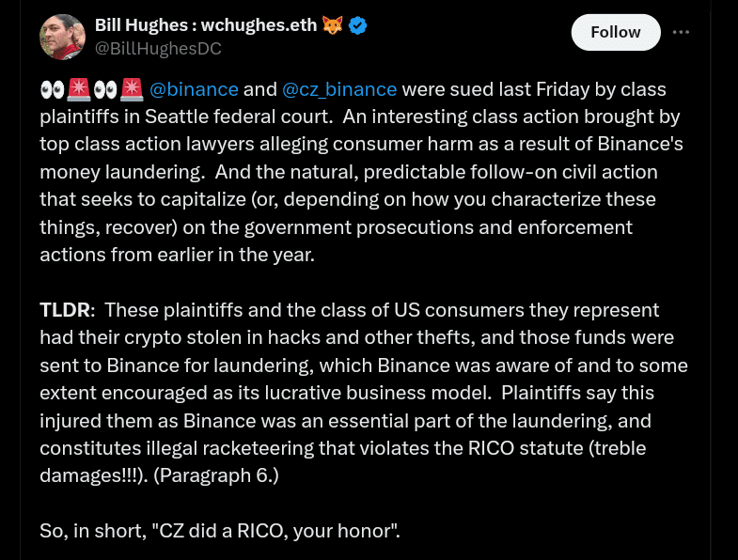Click the first red siren emoji
The height and width of the screenshot is (560, 738).
coord(79,89)
